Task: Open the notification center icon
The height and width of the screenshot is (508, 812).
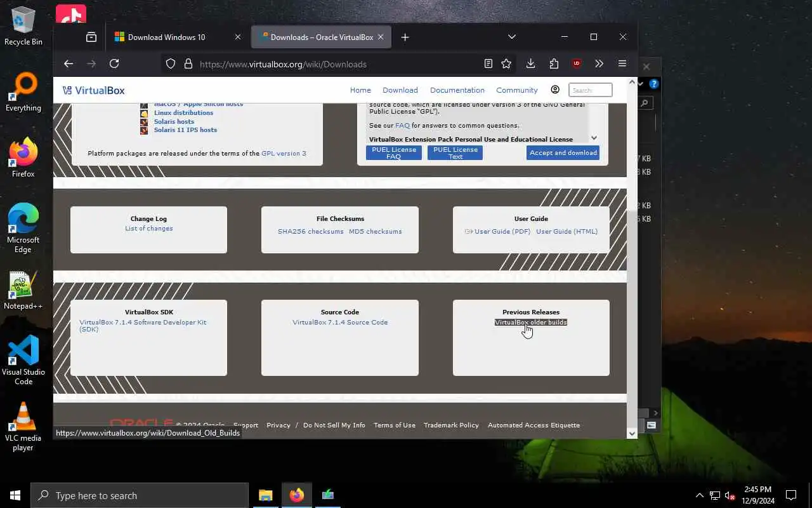Action: [x=791, y=495]
